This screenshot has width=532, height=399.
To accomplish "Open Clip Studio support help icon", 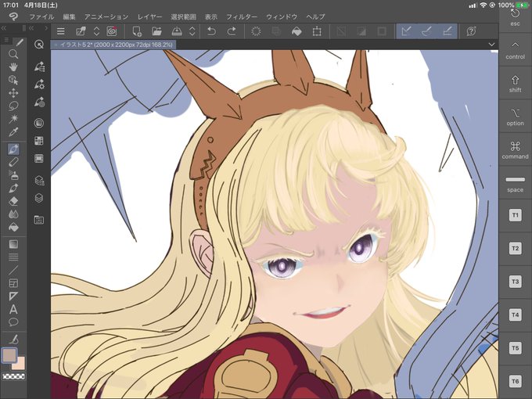I will 471,31.
